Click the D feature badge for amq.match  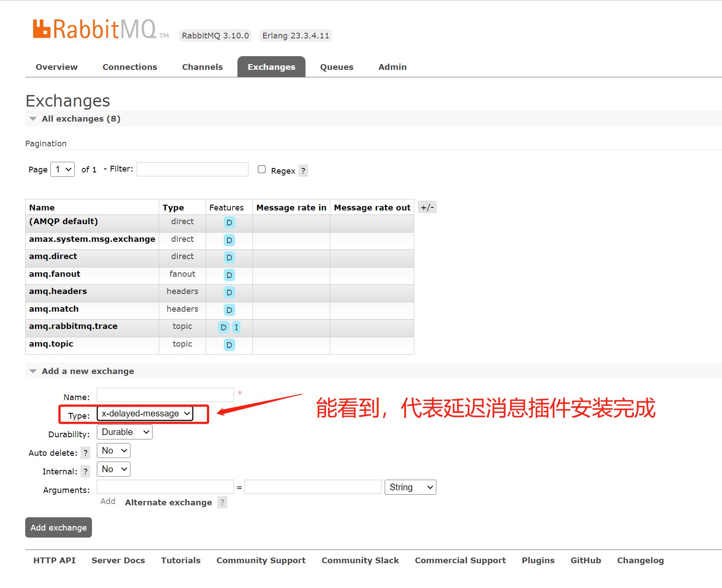click(229, 310)
